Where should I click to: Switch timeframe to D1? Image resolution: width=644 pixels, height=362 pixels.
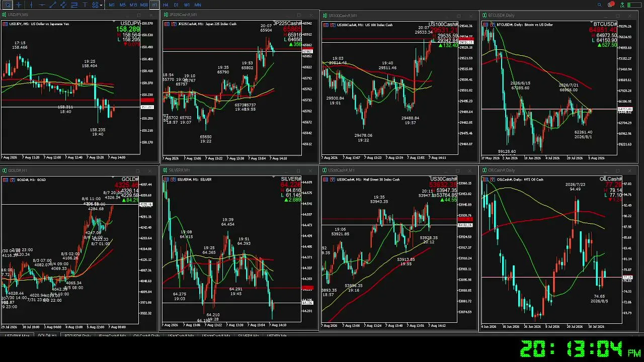click(176, 5)
